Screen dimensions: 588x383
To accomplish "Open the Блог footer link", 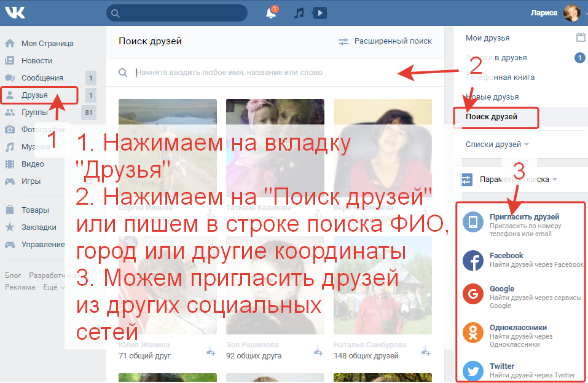I will point(13,275).
